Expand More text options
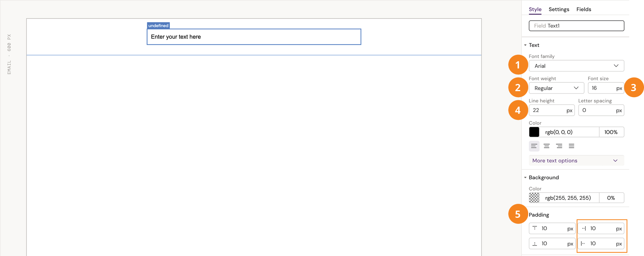This screenshot has height=256, width=644. coord(576,160)
